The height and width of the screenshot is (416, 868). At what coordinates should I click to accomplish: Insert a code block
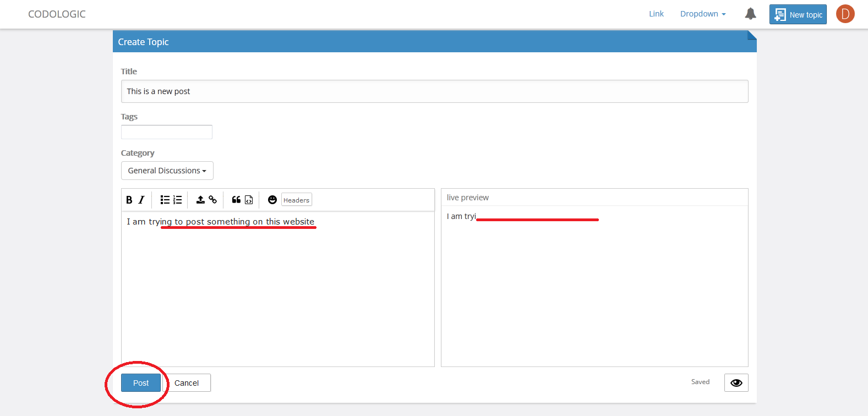[249, 200]
